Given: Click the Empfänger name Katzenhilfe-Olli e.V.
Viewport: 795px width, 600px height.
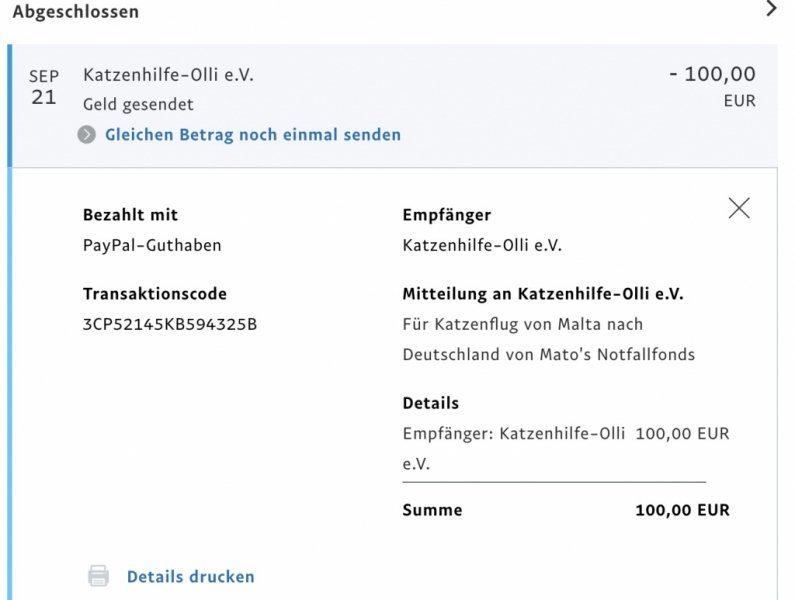Looking at the screenshot, I should click(x=482, y=245).
